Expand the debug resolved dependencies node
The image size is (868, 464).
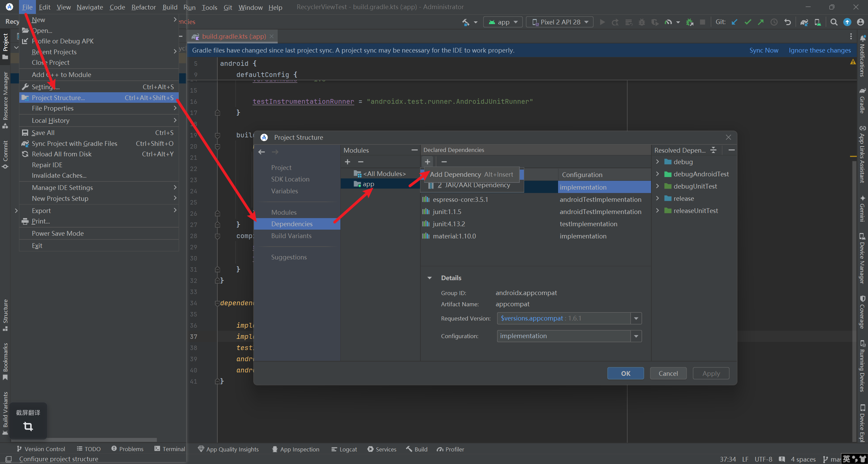657,161
